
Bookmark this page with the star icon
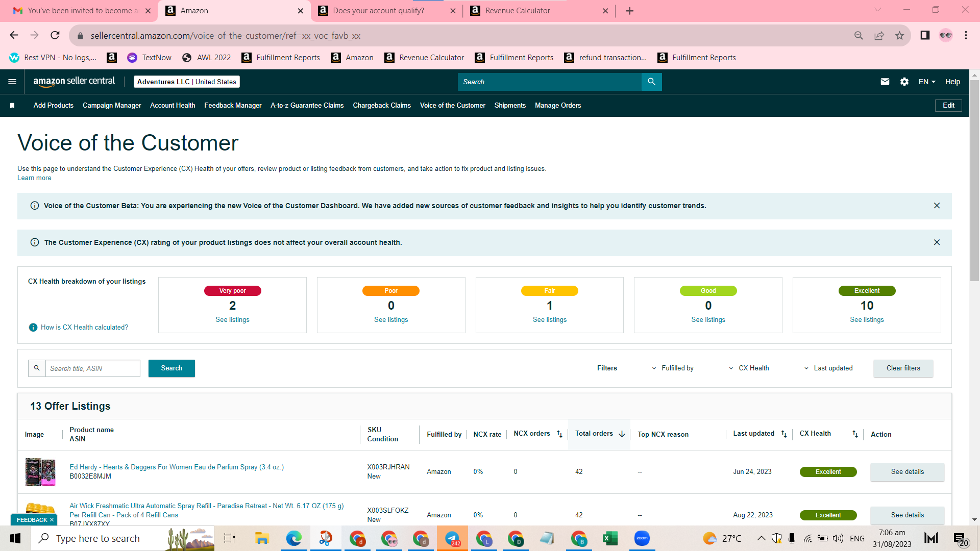pyautogui.click(x=899, y=35)
